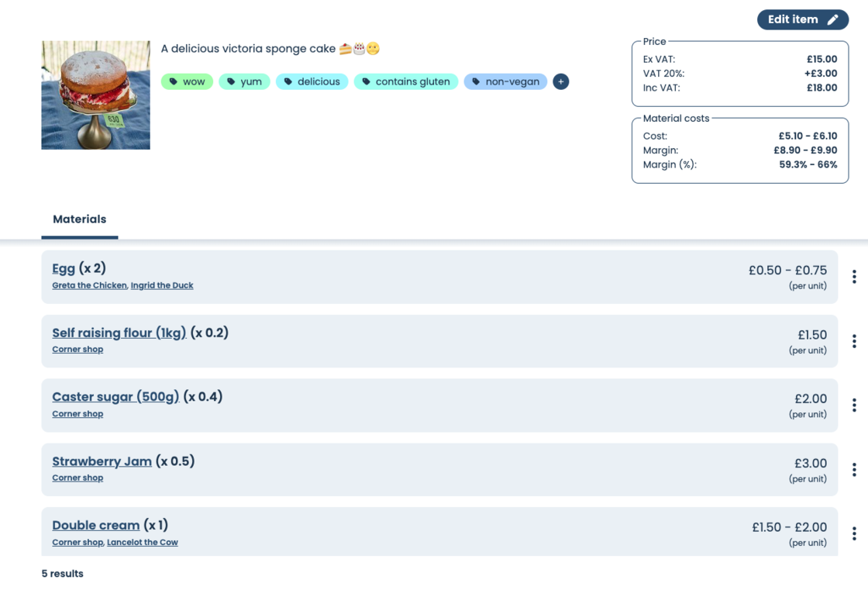Open options menu for Self raising flour
The width and height of the screenshot is (868, 590).
coord(854,341)
